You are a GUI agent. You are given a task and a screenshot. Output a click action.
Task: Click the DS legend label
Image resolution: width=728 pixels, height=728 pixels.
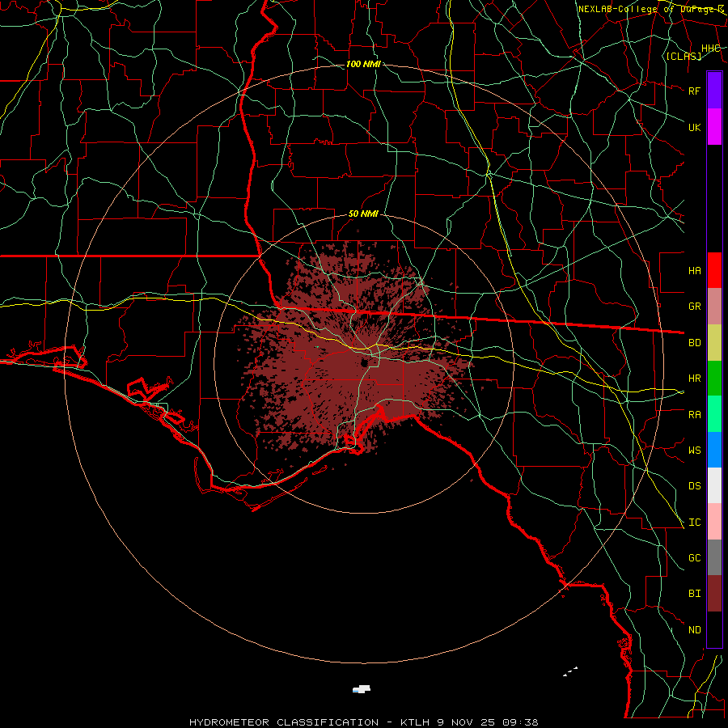(695, 486)
